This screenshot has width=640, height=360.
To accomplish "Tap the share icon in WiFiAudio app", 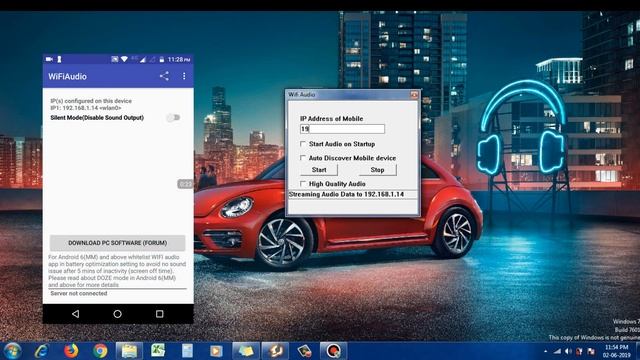I will (x=164, y=76).
